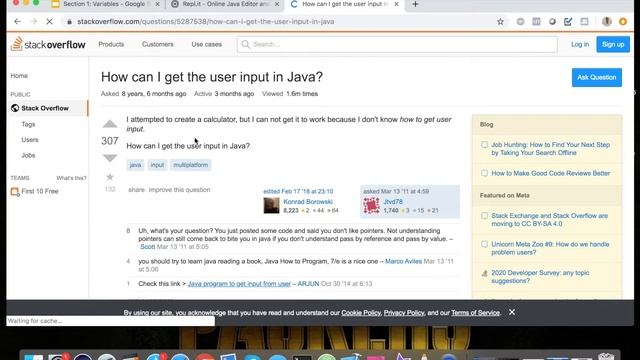640x360 pixels.
Task: Click the Ask Question button
Action: coord(597,77)
